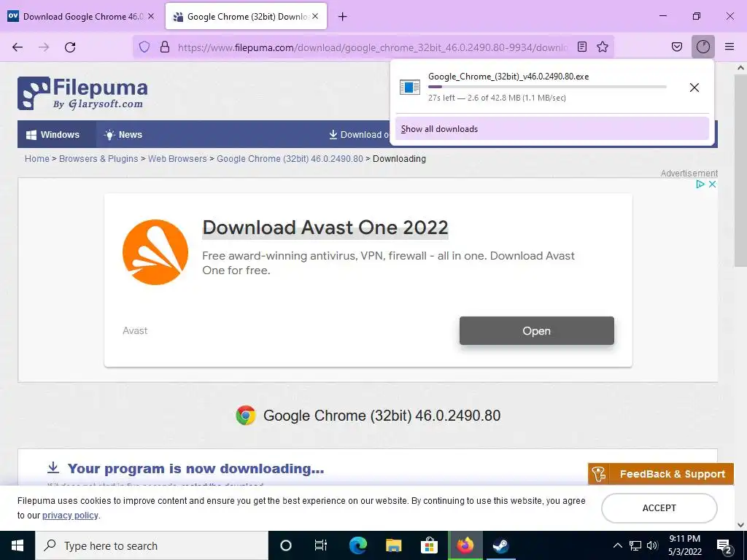Click the forward navigation arrow
This screenshot has height=560, width=747.
[x=44, y=47]
